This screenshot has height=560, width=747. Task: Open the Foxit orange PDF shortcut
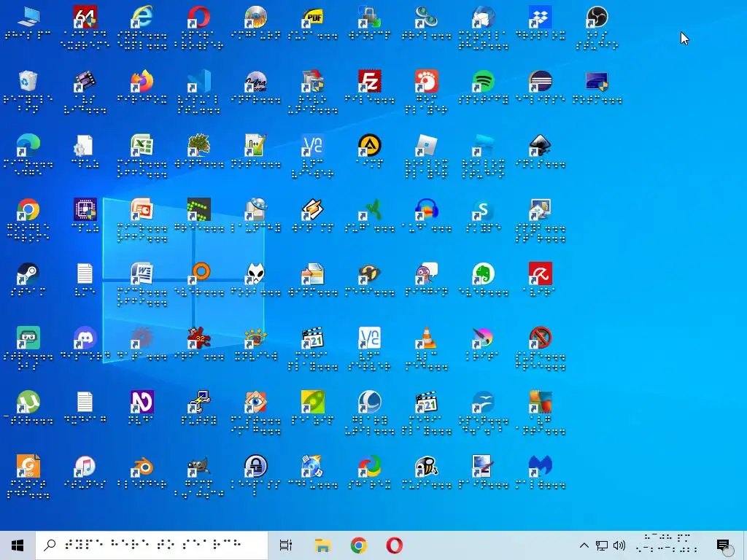coord(28,466)
